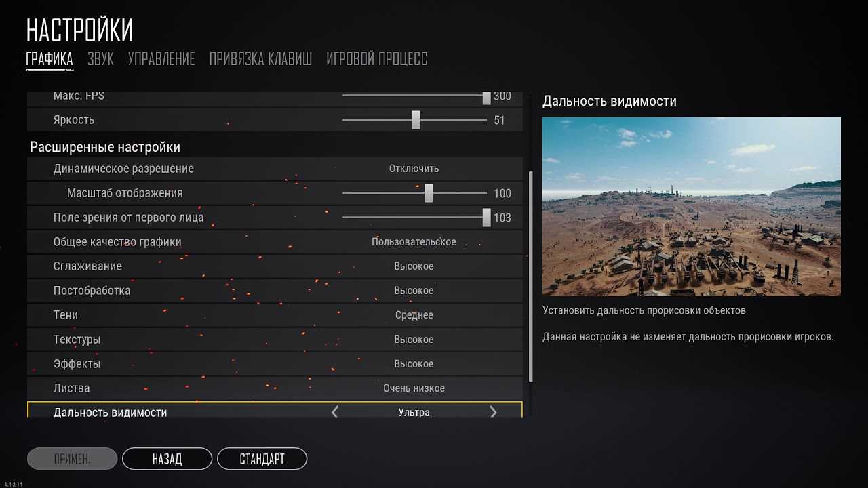Click the Яркость value 51
The image size is (868, 488).
(499, 121)
